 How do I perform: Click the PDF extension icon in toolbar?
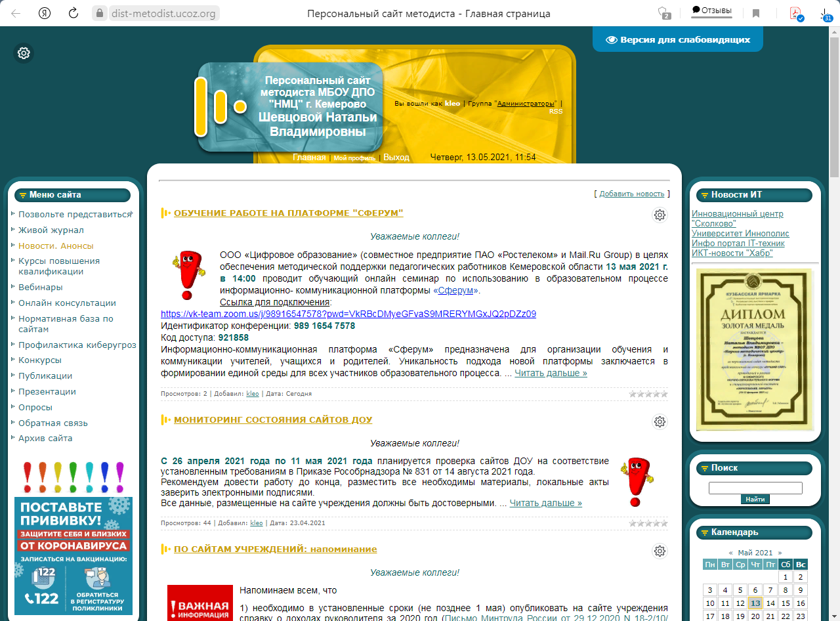pos(795,13)
